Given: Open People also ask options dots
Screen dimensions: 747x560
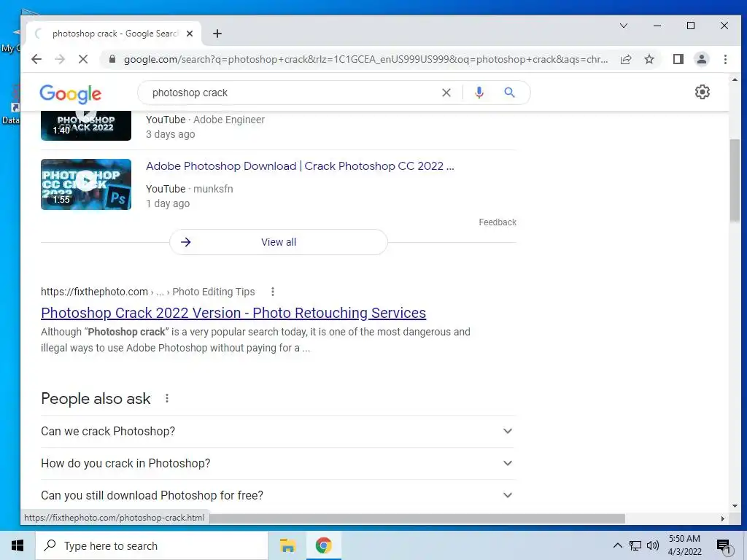Looking at the screenshot, I should [167, 398].
